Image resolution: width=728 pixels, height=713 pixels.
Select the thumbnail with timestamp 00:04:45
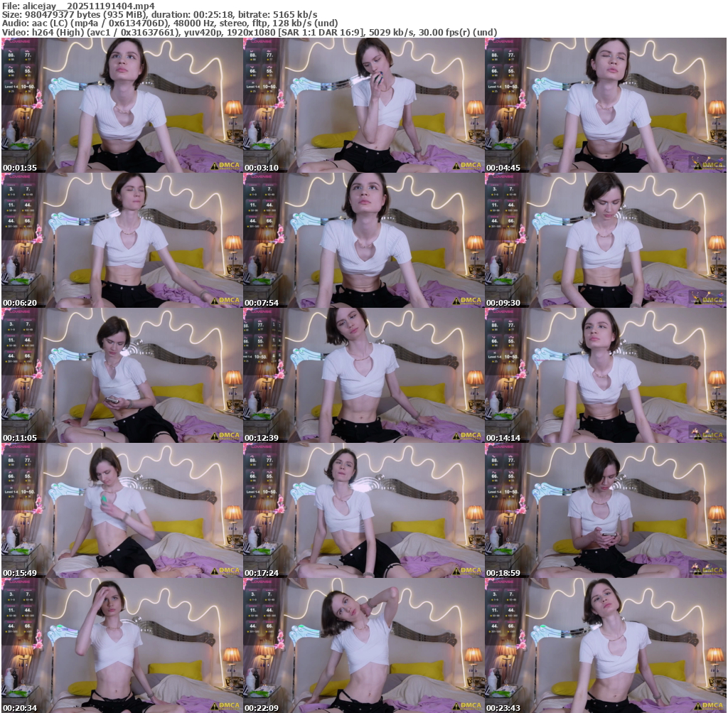click(606, 105)
